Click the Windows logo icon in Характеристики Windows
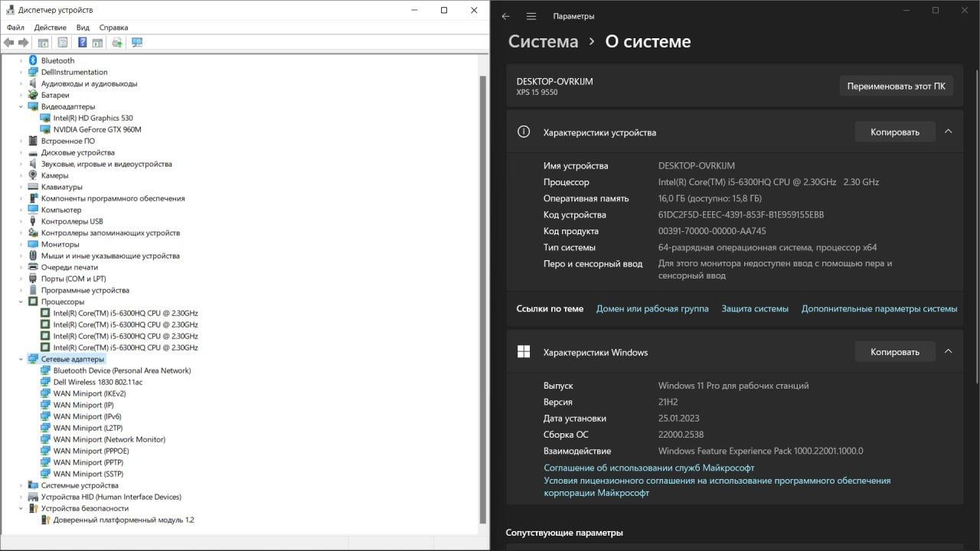The image size is (980, 551). click(524, 352)
